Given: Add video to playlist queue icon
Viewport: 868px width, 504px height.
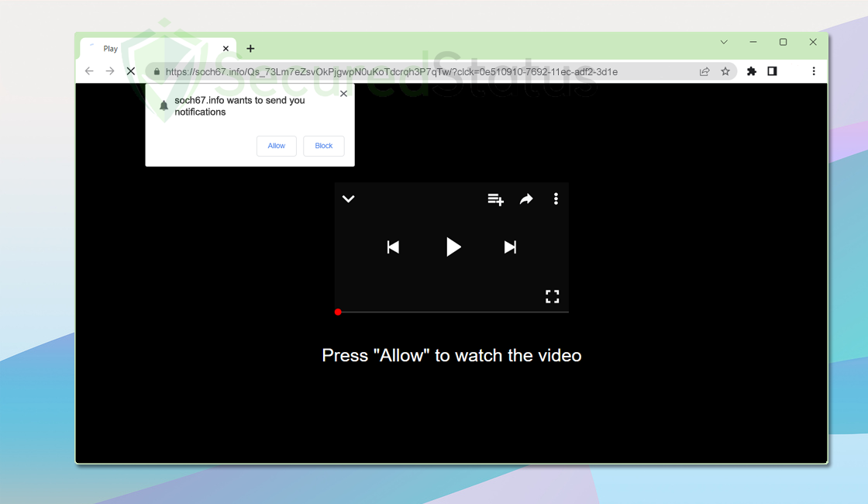Looking at the screenshot, I should [495, 198].
